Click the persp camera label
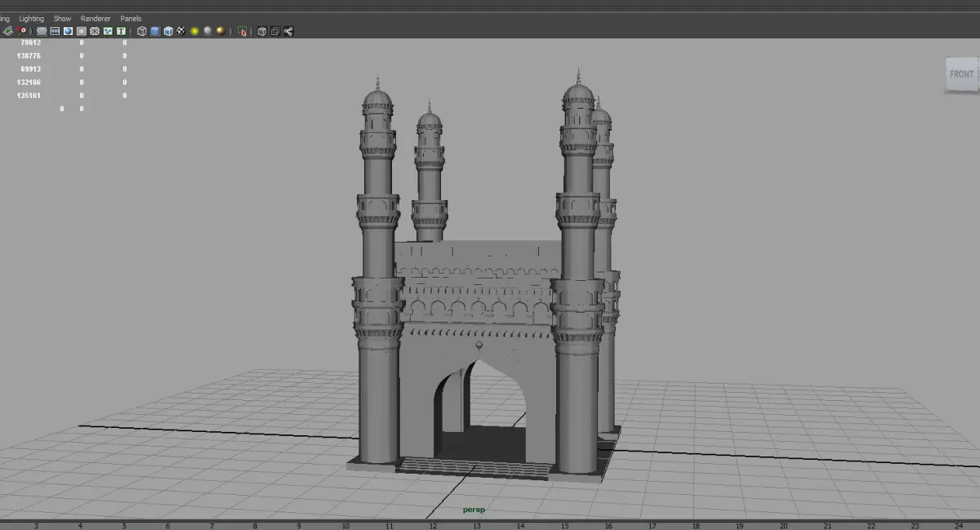Image resolution: width=980 pixels, height=530 pixels. pos(474,510)
